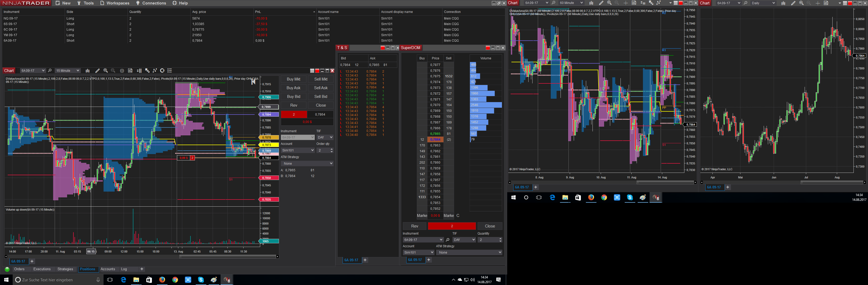Image resolution: width=868 pixels, height=285 pixels.
Task: Open SuperDOM ATM Strategy dropdown
Action: (x=469, y=252)
